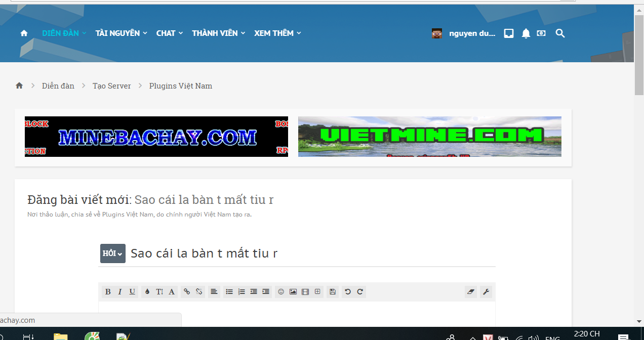
Task: Toggle the unordered list formatting
Action: tap(229, 291)
